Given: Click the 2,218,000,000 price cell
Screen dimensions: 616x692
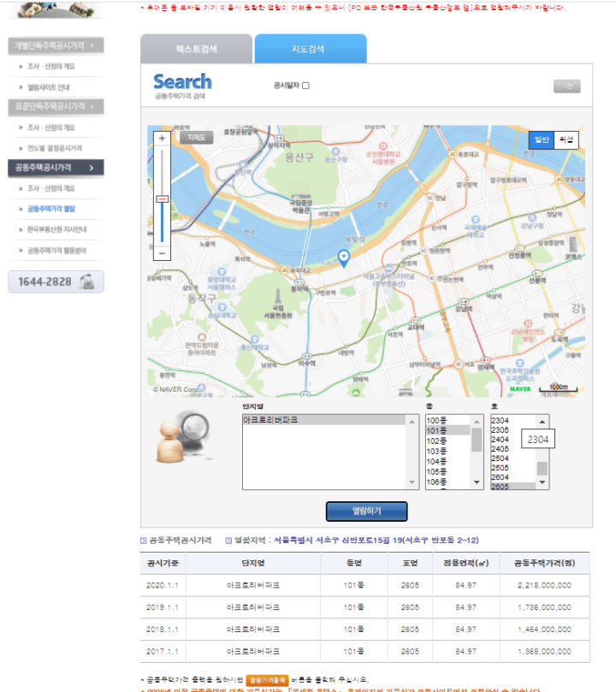Looking at the screenshot, I should (x=544, y=586).
